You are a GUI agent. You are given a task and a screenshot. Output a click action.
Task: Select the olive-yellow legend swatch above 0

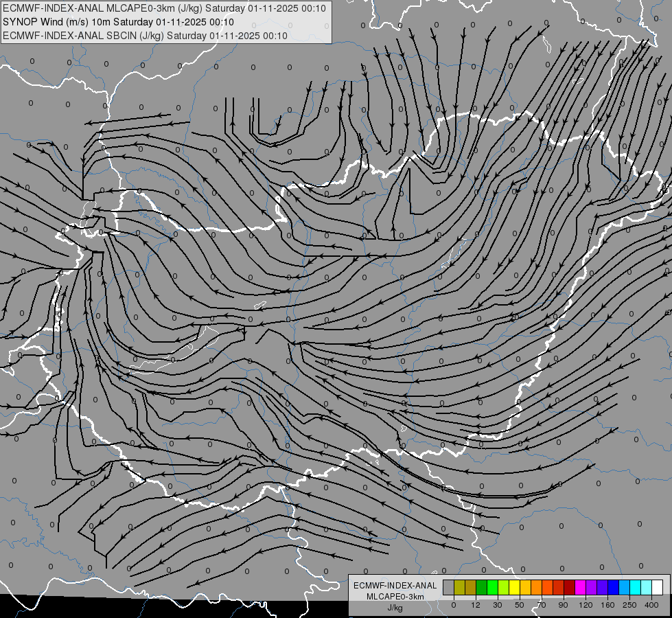coord(459,587)
